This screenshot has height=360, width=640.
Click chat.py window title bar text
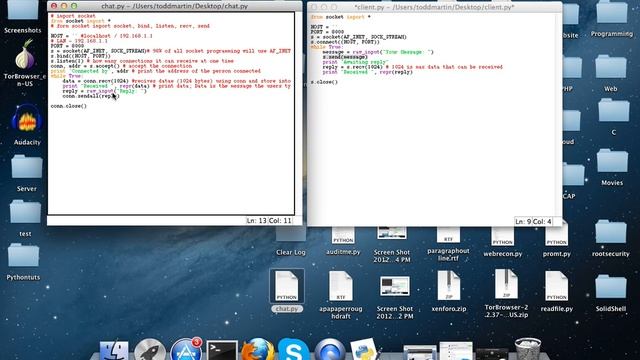point(174,7)
